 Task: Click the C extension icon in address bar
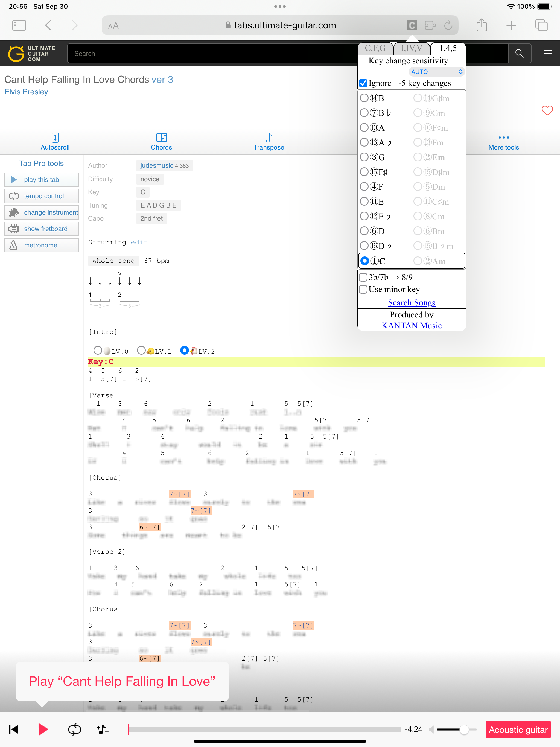tap(412, 25)
